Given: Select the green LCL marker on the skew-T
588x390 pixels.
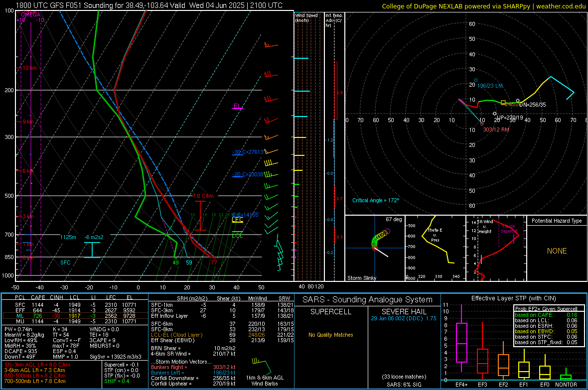Looking at the screenshot, I should [x=237, y=235].
